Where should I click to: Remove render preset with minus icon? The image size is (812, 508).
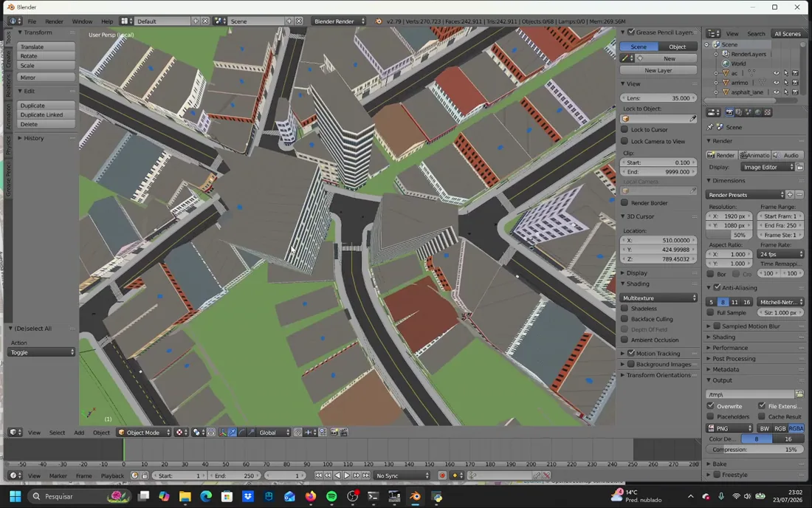(x=799, y=195)
